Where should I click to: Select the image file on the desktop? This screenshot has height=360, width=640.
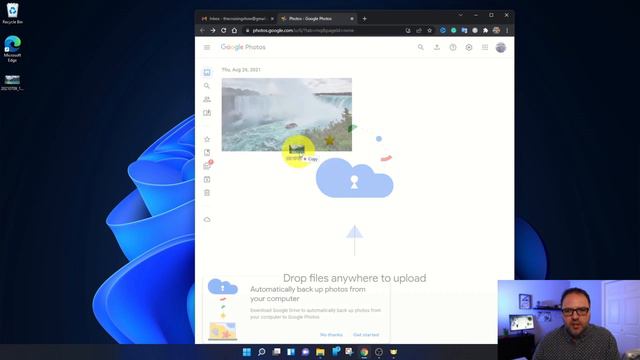point(12,82)
